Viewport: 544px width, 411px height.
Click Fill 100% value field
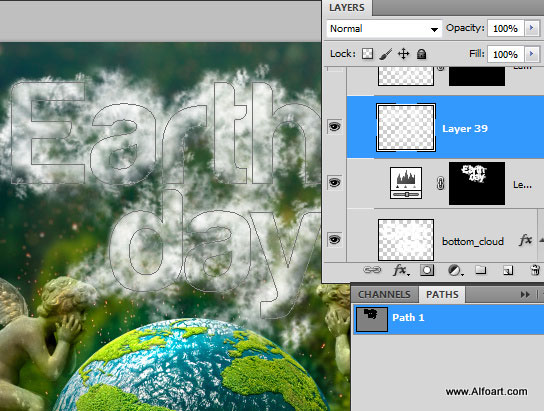coord(505,54)
